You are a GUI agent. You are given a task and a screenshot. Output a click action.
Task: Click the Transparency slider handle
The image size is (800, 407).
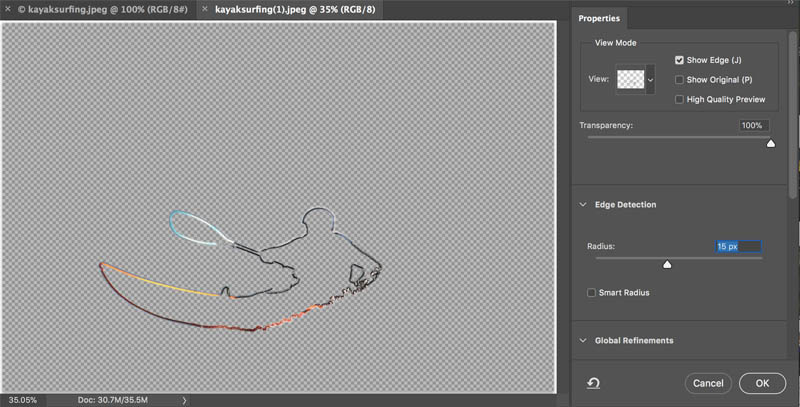pyautogui.click(x=771, y=144)
